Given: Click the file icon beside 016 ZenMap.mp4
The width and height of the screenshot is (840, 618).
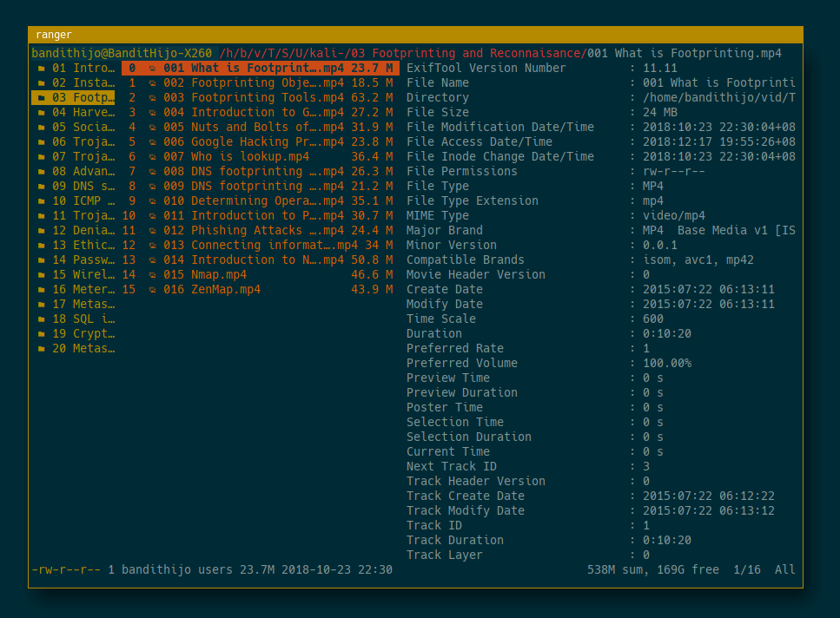Looking at the screenshot, I should (x=153, y=289).
